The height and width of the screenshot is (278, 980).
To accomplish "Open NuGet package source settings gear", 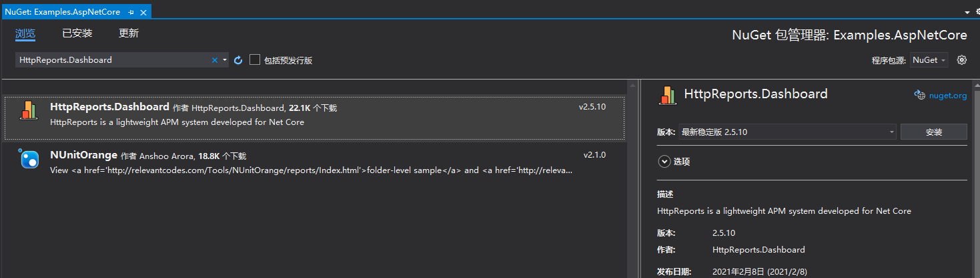I will tap(961, 60).
